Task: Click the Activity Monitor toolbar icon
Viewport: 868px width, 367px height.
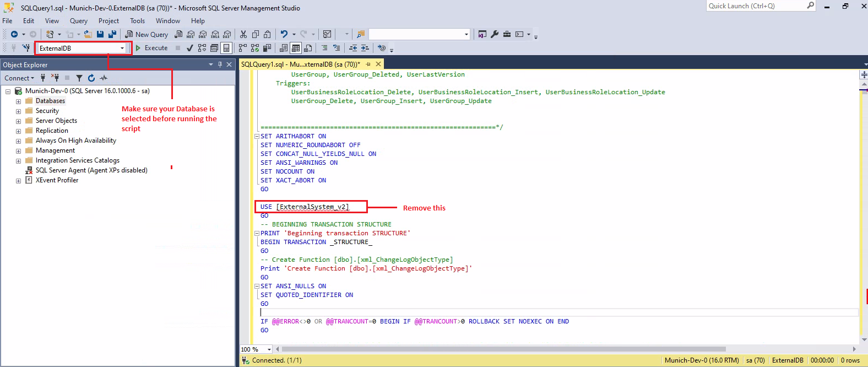Action: (327, 34)
